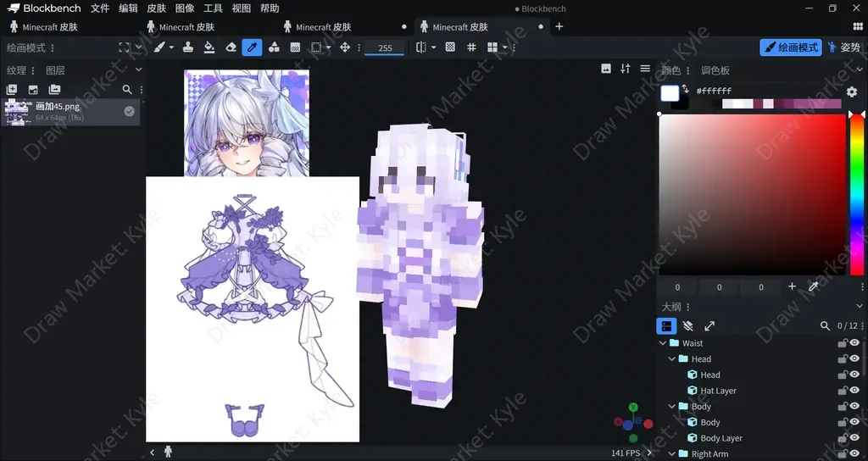Open the 视图 (View) menu
868x461 pixels.
tap(241, 8)
